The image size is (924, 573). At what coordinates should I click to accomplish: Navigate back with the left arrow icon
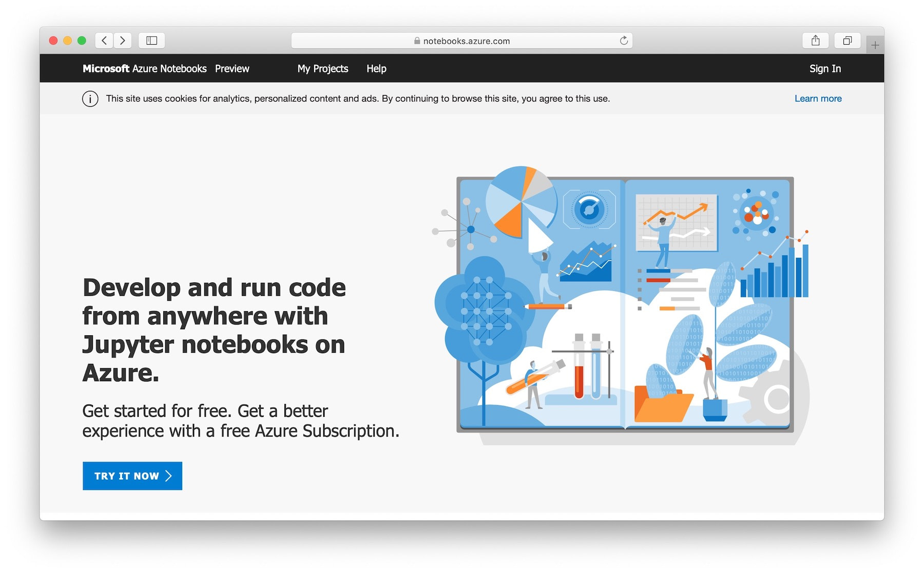point(104,40)
